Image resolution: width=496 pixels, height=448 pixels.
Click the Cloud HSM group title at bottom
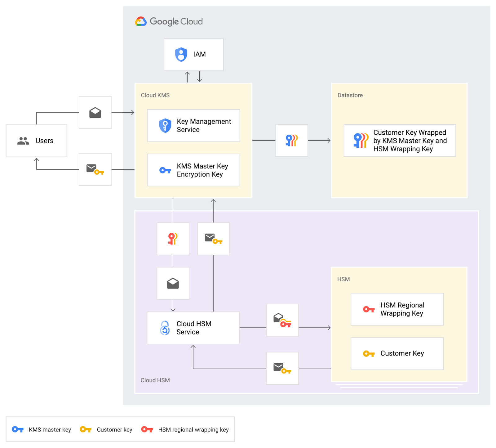coord(155,380)
